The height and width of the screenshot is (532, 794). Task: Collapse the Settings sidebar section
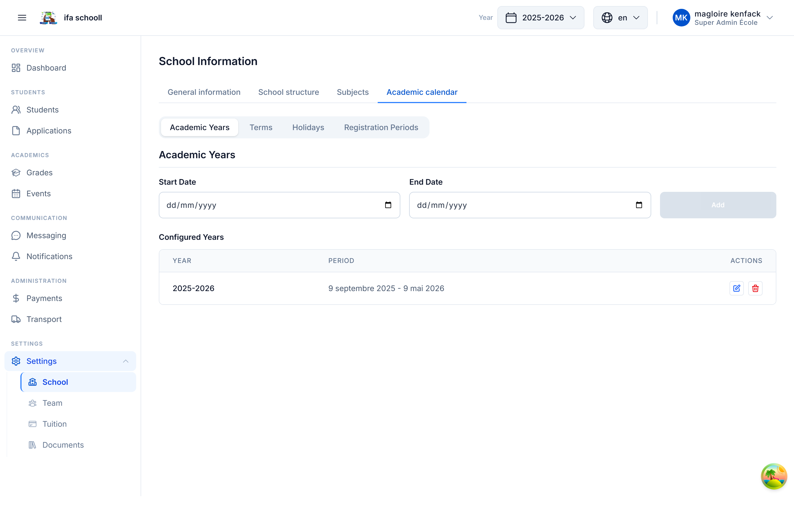125,361
